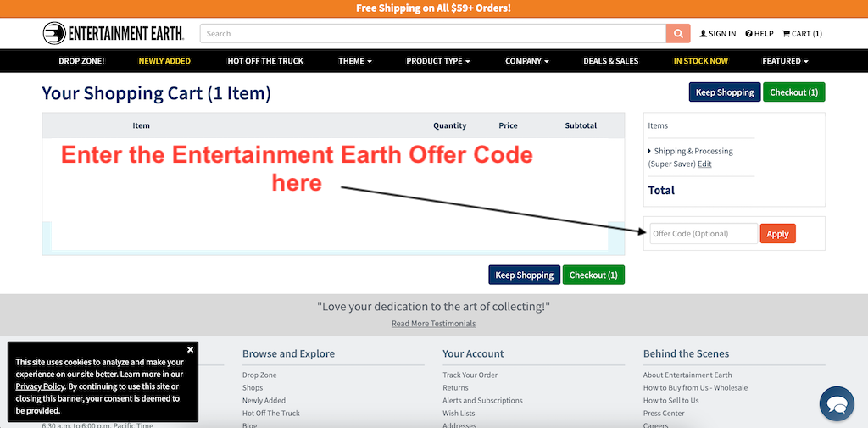The image size is (868, 428).
Task: Click the Price column header
Action: (508, 125)
